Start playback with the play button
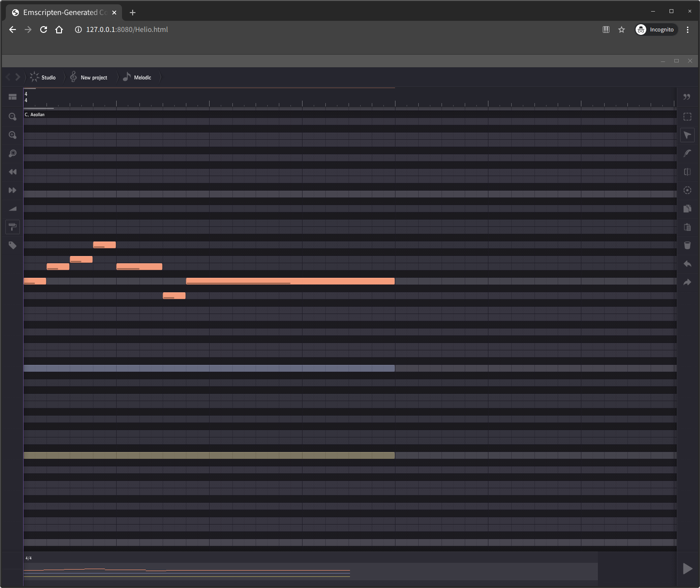Image resolution: width=700 pixels, height=588 pixels. 687,569
